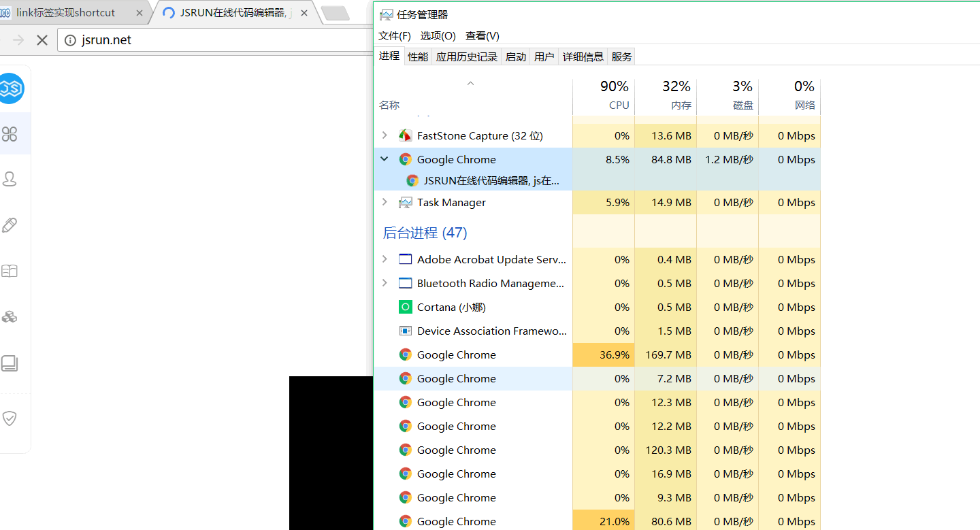Click the stacked cubes icon in sidebar
The image size is (980, 530).
coord(10,316)
